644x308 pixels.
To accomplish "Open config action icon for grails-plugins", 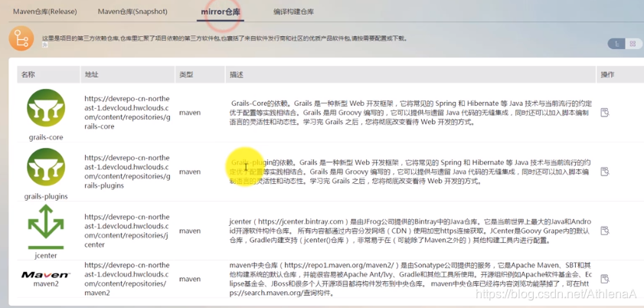I will click(x=604, y=172).
